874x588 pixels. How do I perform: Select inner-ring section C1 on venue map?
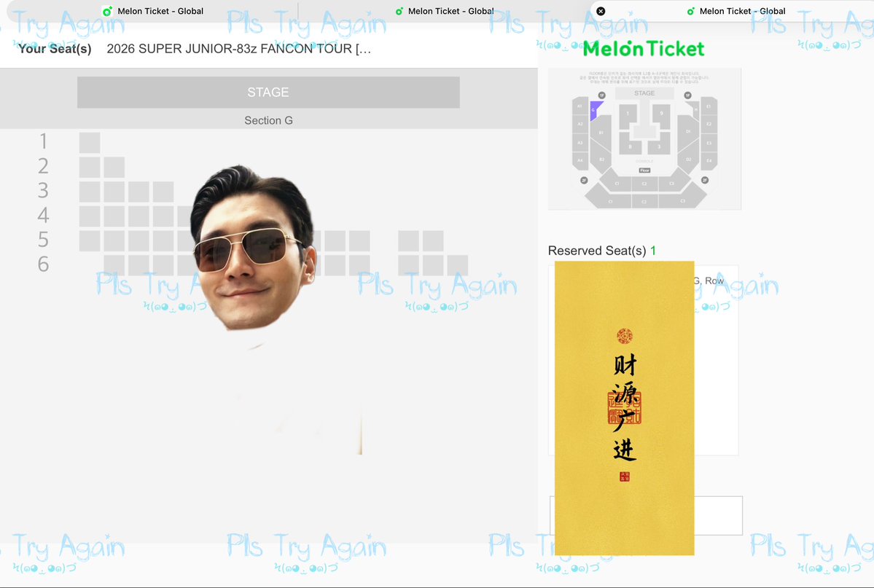(x=617, y=184)
